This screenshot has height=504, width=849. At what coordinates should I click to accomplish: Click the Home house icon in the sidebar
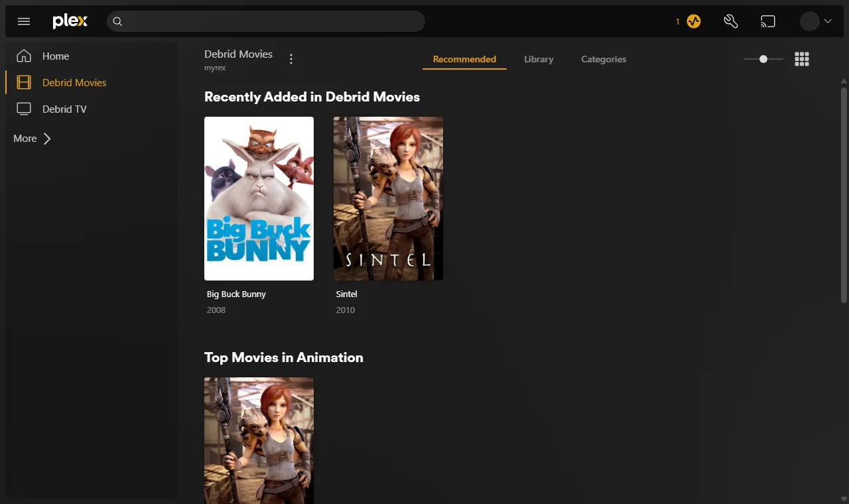24,56
